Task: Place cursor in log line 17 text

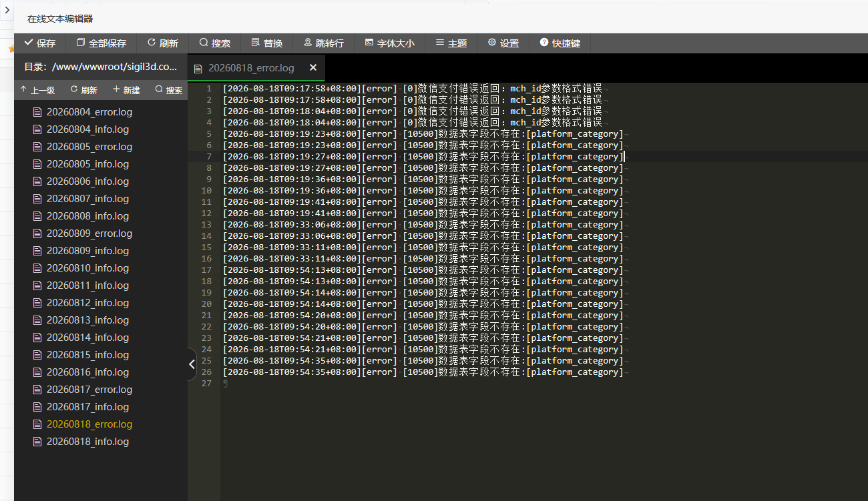Action: coord(423,270)
